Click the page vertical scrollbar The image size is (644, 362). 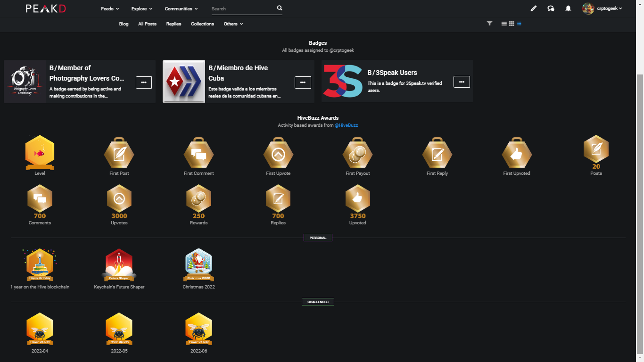coord(640,213)
